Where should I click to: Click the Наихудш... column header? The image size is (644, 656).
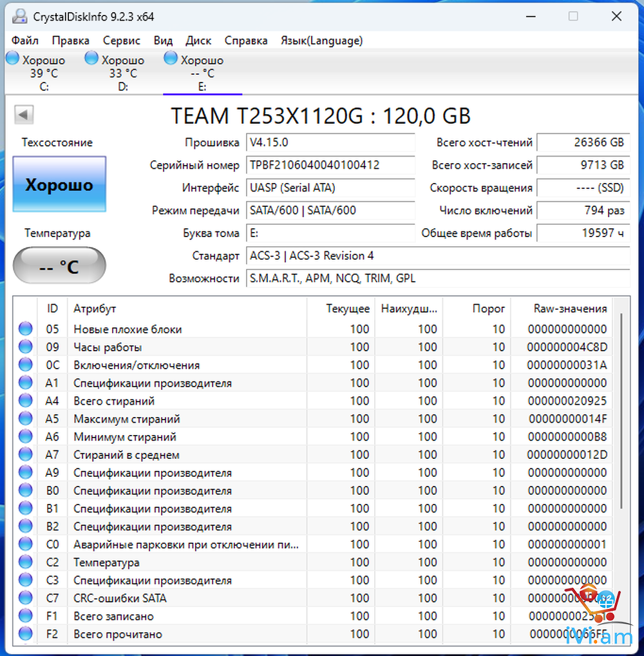point(409,309)
